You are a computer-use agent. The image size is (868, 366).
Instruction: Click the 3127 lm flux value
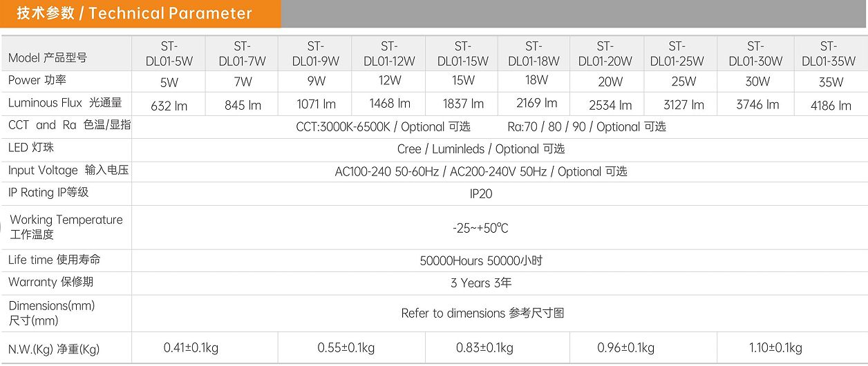point(683,105)
